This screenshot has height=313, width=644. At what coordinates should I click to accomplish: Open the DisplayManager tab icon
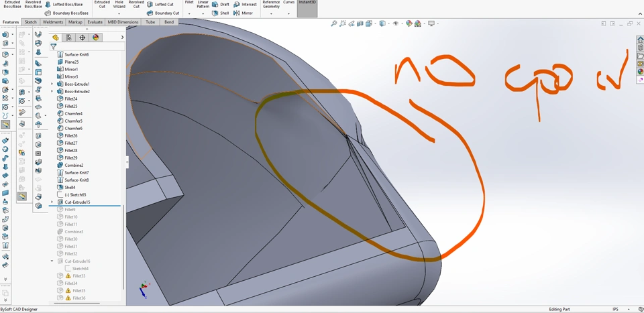point(96,38)
